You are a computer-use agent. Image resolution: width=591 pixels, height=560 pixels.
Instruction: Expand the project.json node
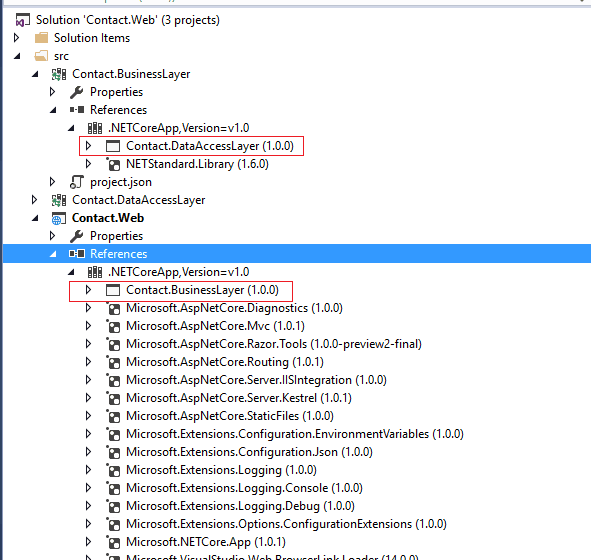(x=52, y=182)
